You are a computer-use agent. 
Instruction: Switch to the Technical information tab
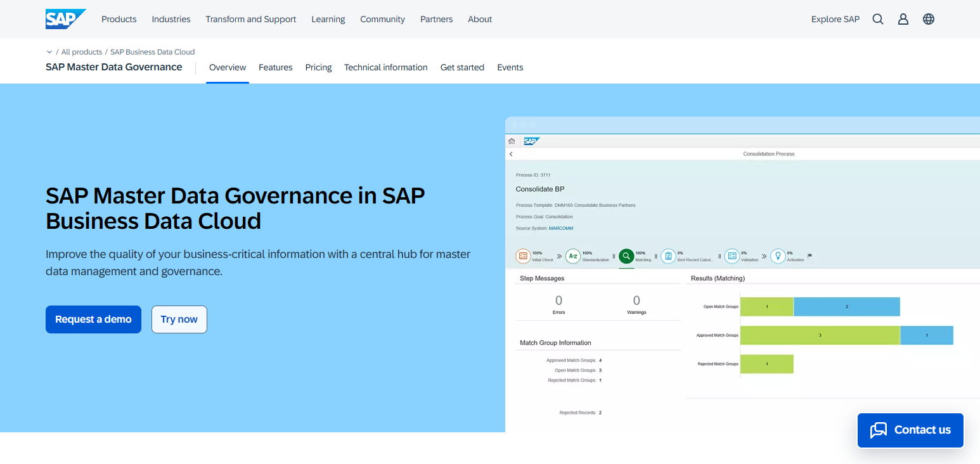386,67
